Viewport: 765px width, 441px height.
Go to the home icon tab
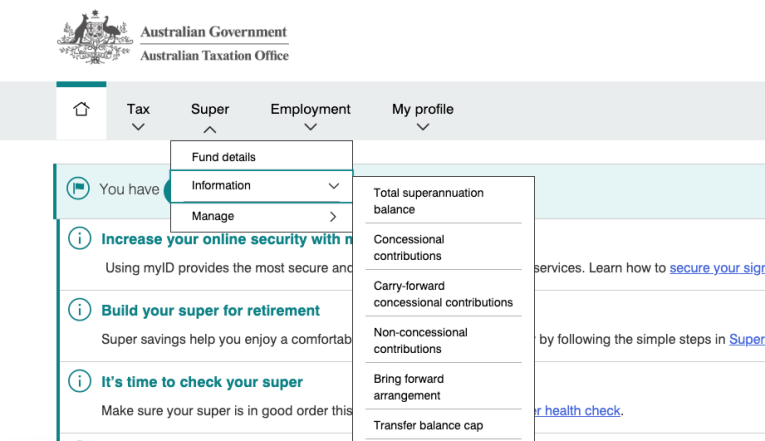coord(81,109)
